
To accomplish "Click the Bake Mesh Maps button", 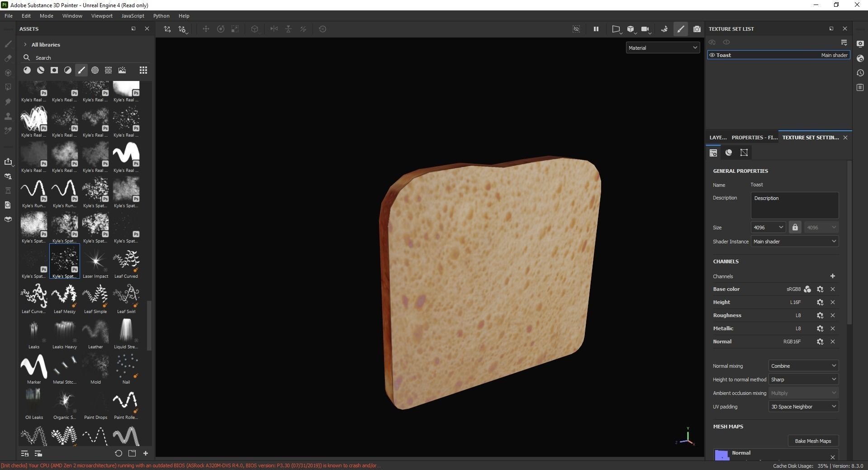I will click(x=813, y=441).
